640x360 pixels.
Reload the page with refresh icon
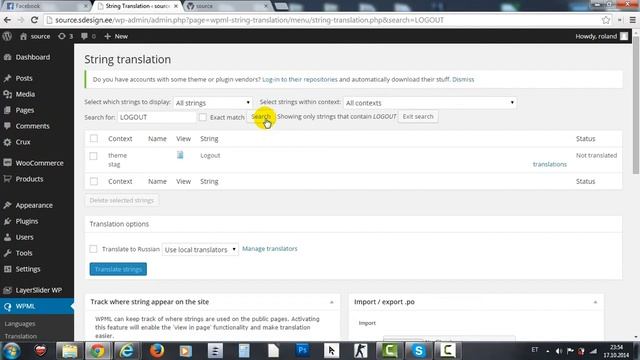[x=34, y=20]
